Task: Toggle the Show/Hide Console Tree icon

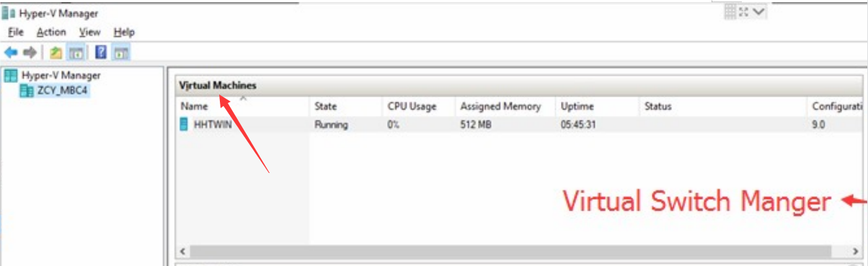Action: [74, 53]
